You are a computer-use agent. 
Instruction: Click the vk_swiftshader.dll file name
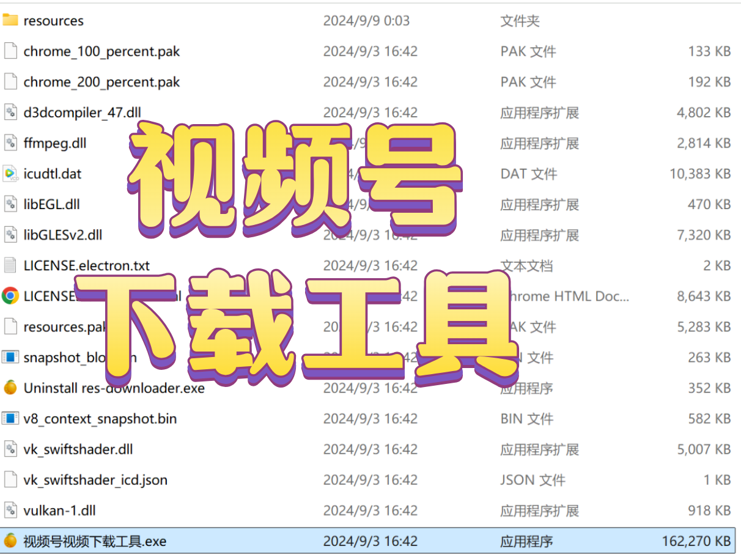click(78, 449)
